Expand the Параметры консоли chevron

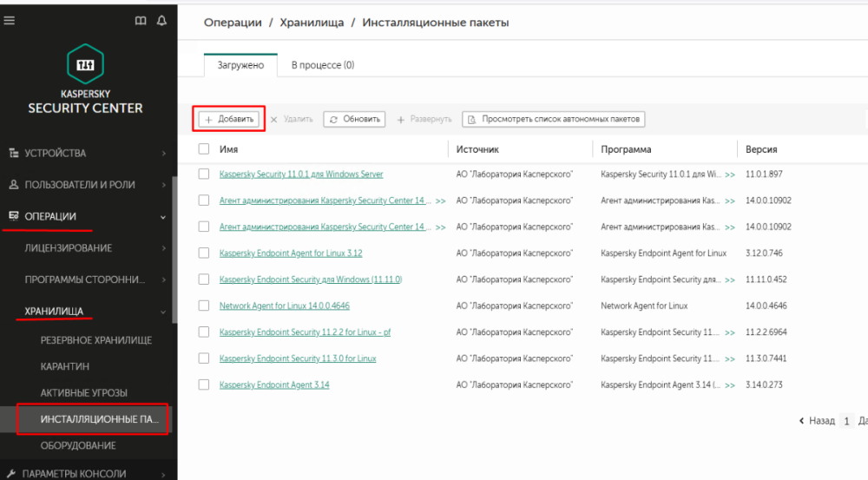[x=164, y=475]
